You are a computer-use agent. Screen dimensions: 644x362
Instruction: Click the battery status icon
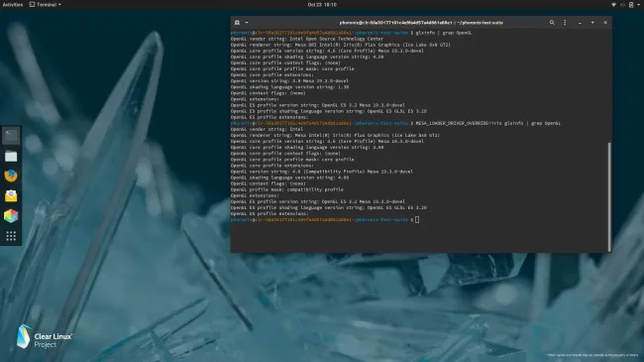click(x=631, y=5)
